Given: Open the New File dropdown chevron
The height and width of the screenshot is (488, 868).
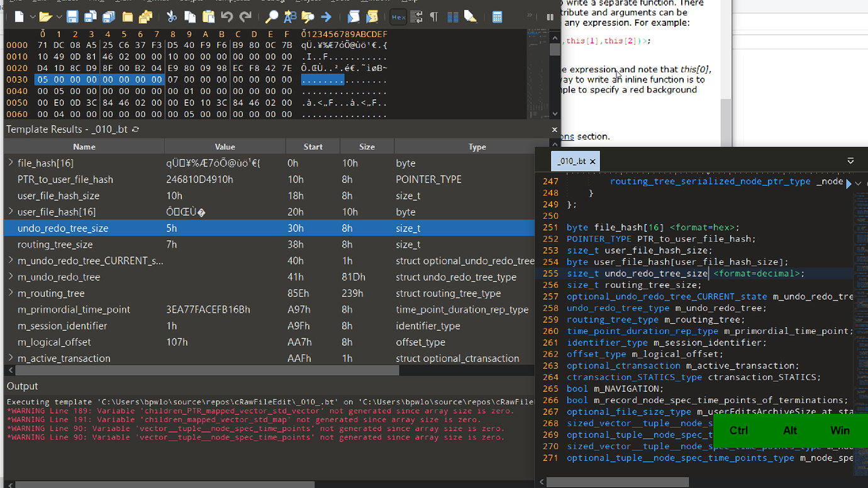Looking at the screenshot, I should 32,17.
